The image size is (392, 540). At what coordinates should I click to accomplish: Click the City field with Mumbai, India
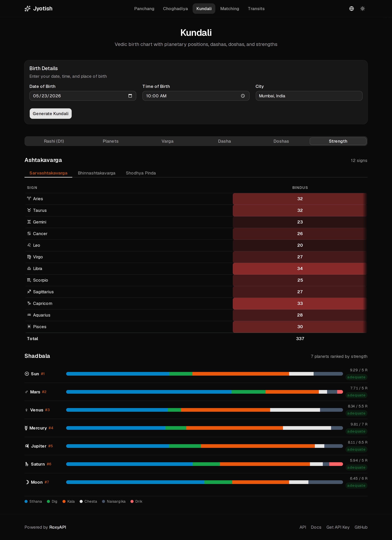point(309,96)
